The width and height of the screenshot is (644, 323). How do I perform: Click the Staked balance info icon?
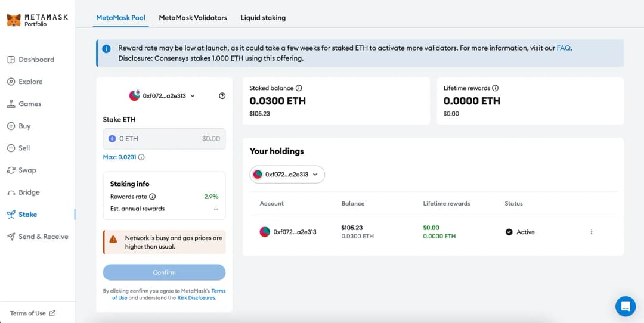pyautogui.click(x=299, y=88)
